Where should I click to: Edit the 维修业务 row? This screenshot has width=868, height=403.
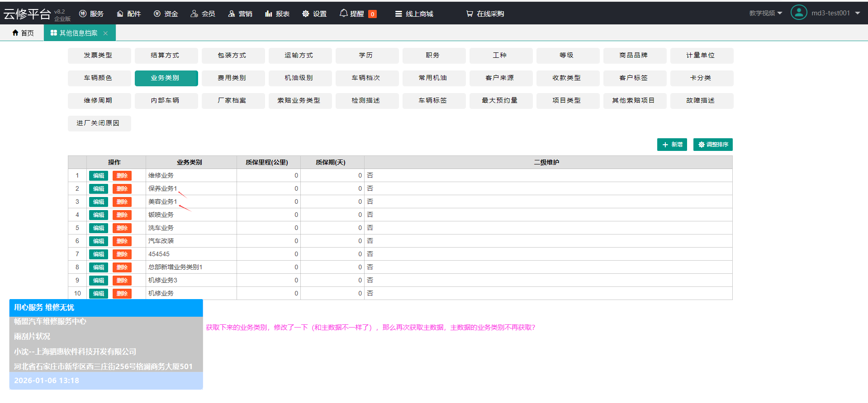pyautogui.click(x=98, y=176)
